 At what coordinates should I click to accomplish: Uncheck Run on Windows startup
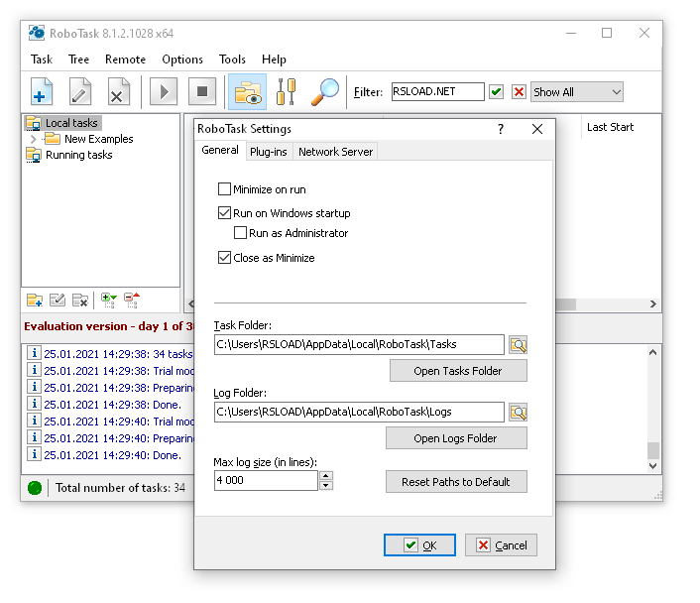point(224,212)
